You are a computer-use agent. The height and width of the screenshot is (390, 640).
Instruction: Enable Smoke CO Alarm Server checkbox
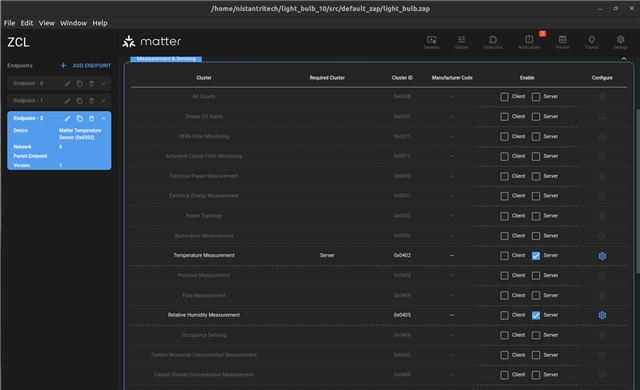pyautogui.click(x=536, y=117)
